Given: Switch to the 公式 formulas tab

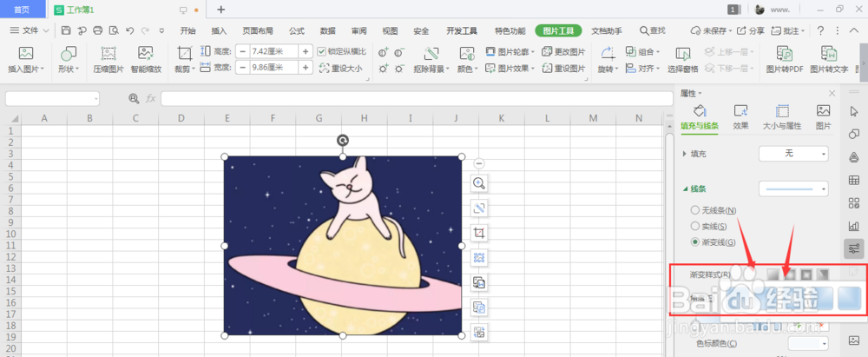Looking at the screenshot, I should coord(297,31).
